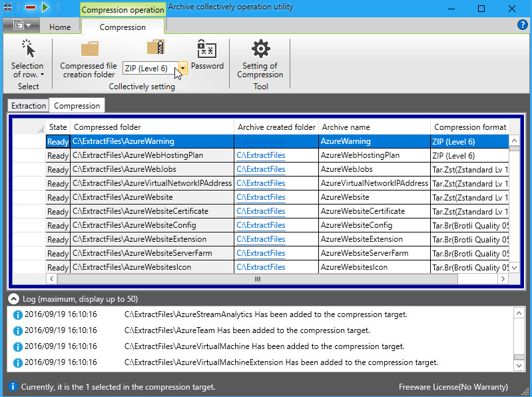Open C:\ExtractFiles link in AzureWebsite row
Image resolution: width=532 pixels, height=397 pixels.
coord(261,197)
